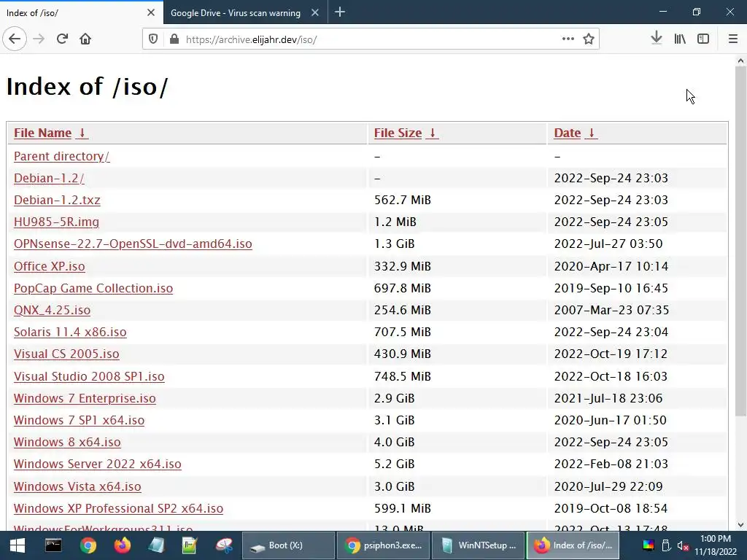The width and height of the screenshot is (747, 560).
Task: Click the browser forward arrow
Action: [39, 39]
